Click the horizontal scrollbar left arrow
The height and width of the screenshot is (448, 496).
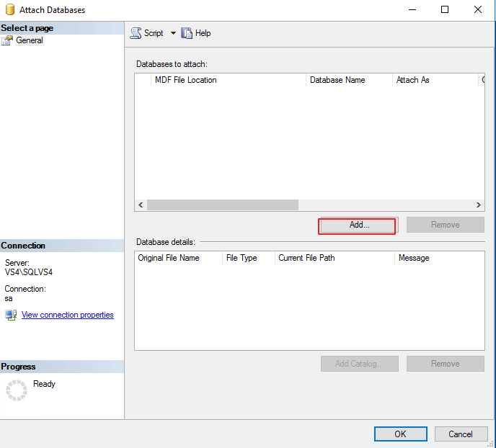(x=141, y=205)
